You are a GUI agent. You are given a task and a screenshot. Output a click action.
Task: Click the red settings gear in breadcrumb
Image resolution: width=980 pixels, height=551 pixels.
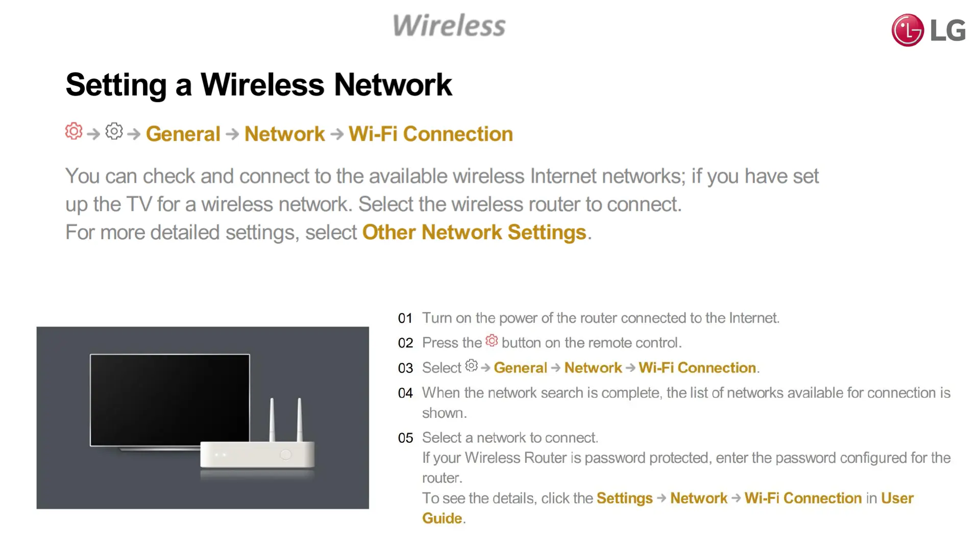click(x=73, y=132)
